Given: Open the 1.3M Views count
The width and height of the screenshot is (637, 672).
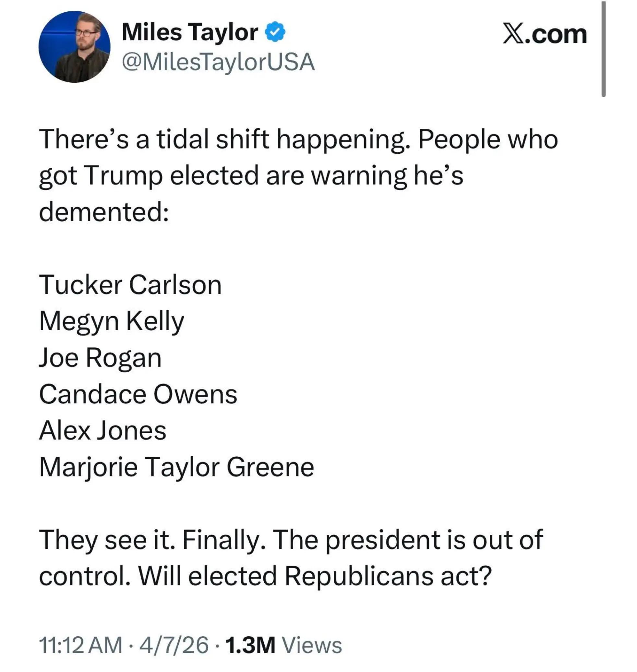Looking at the screenshot, I should coord(283,644).
